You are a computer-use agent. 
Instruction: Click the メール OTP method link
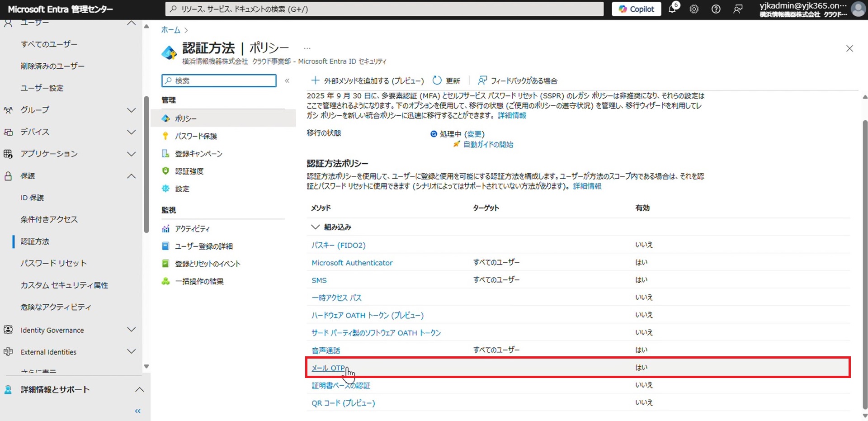pos(328,368)
